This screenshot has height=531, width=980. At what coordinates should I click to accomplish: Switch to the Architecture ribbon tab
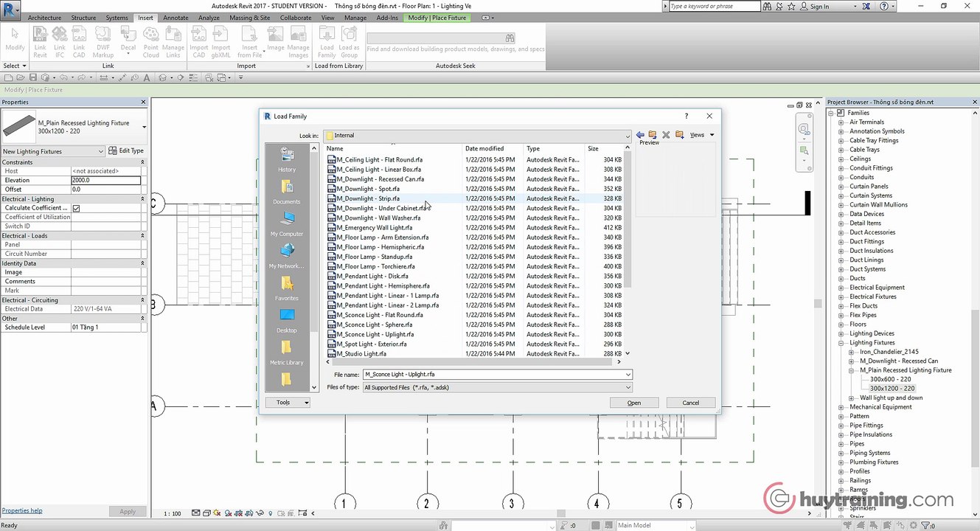(44, 18)
